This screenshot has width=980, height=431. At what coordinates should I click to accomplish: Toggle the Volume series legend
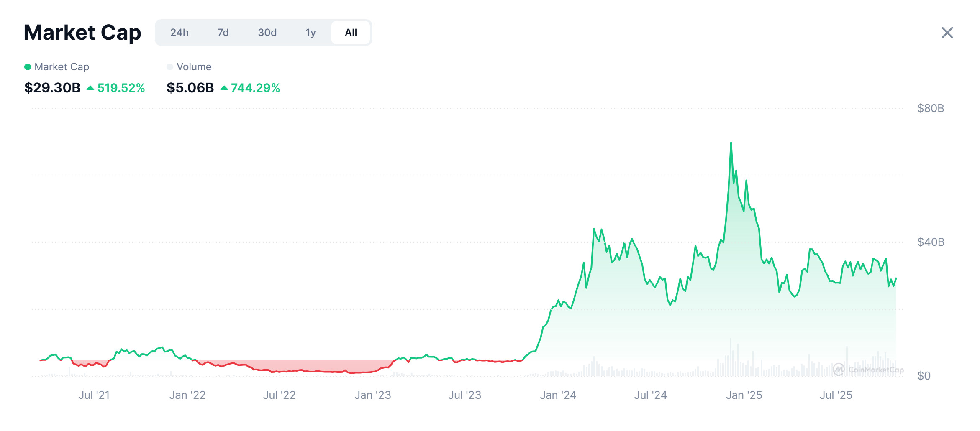coord(189,67)
